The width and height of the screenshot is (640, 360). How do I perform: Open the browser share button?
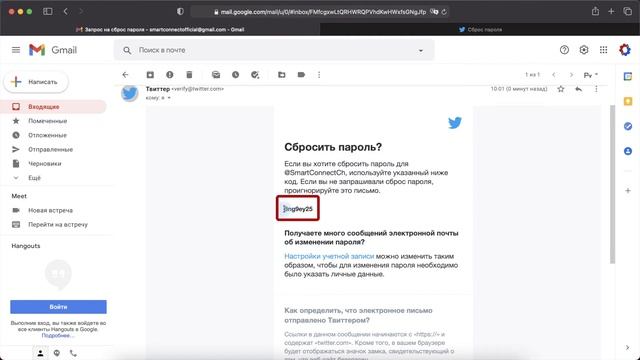[x=595, y=11]
